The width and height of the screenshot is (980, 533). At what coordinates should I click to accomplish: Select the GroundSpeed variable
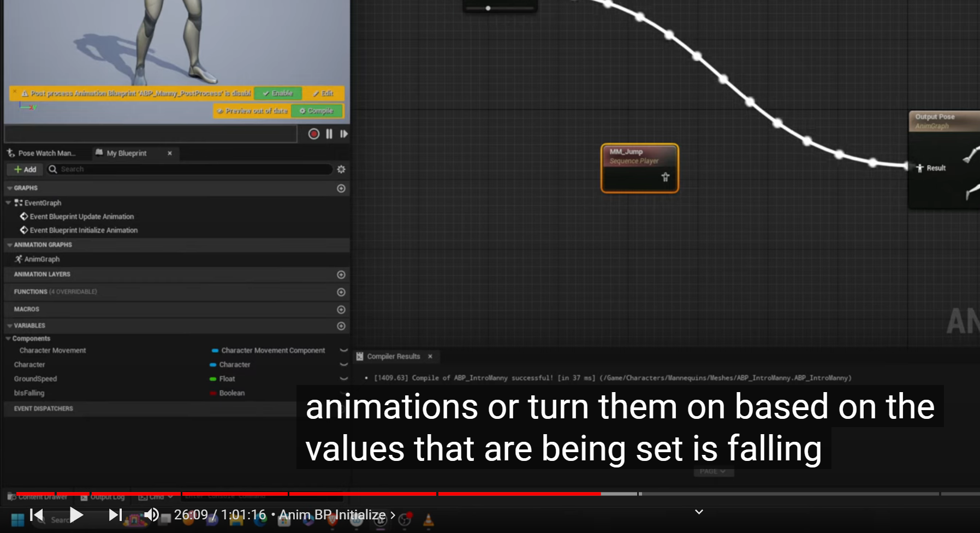click(x=35, y=379)
